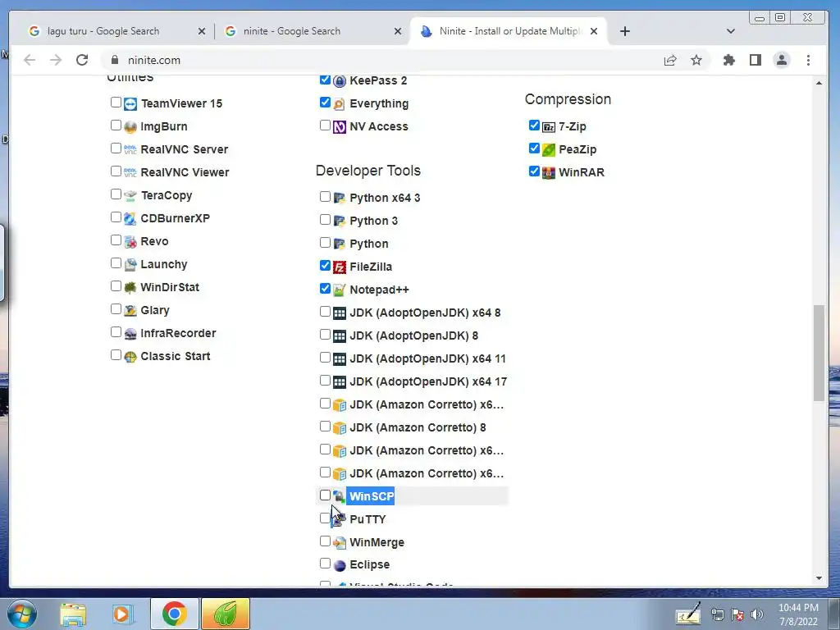Click volume speaker tray icon
Image resolution: width=840 pixels, height=630 pixels.
pyautogui.click(x=757, y=614)
